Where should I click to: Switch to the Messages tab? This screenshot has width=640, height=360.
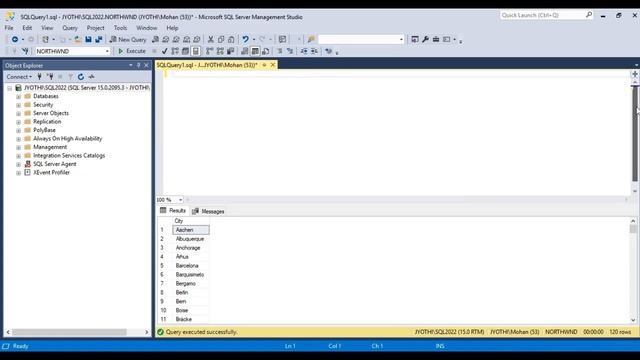(208, 211)
